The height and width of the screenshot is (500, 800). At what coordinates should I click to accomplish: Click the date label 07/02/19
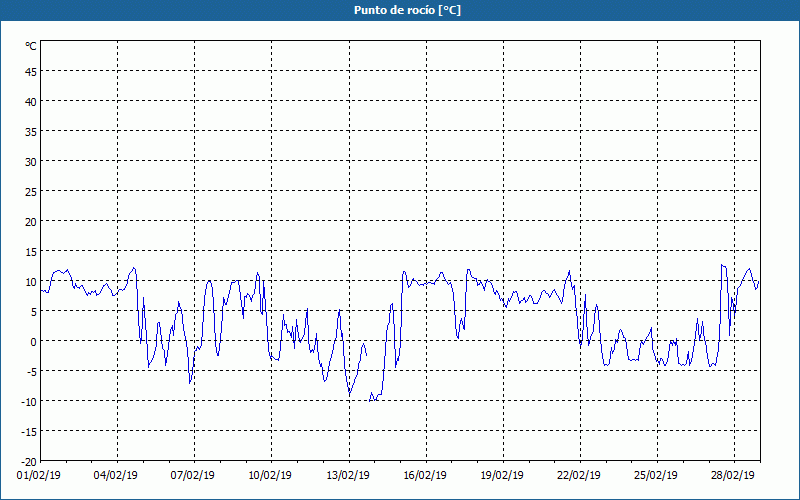click(193, 476)
